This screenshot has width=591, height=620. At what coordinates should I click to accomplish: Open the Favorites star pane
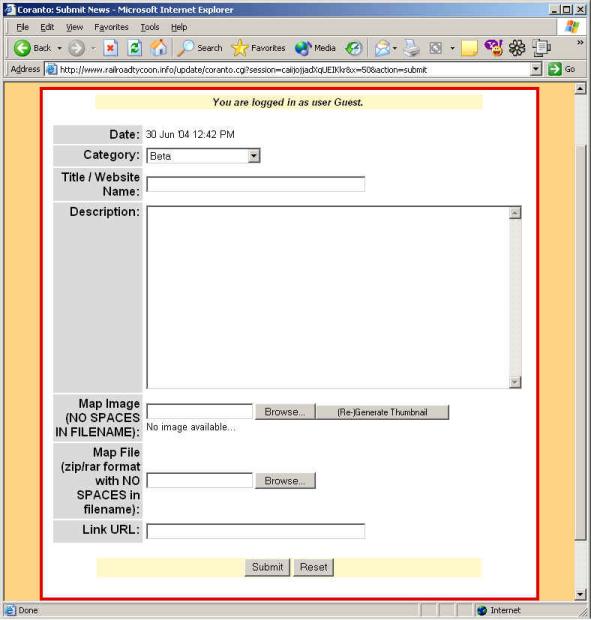click(258, 48)
